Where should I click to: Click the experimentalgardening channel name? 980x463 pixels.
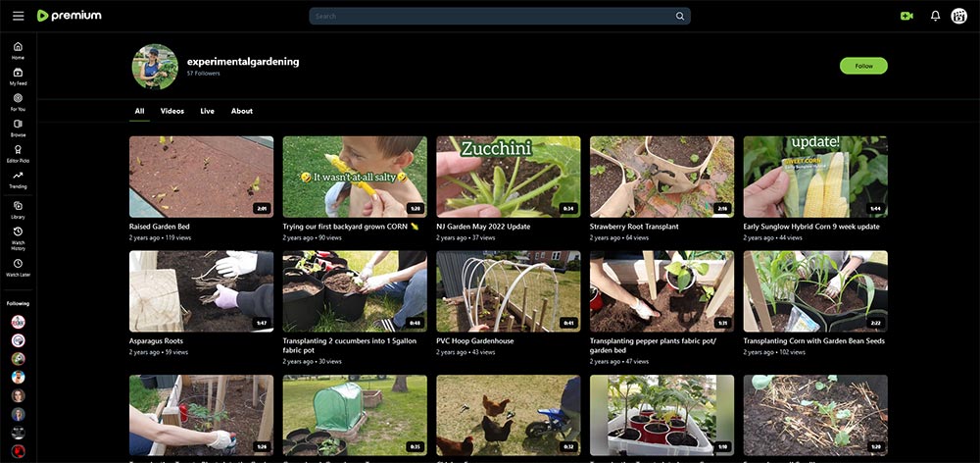(x=243, y=62)
